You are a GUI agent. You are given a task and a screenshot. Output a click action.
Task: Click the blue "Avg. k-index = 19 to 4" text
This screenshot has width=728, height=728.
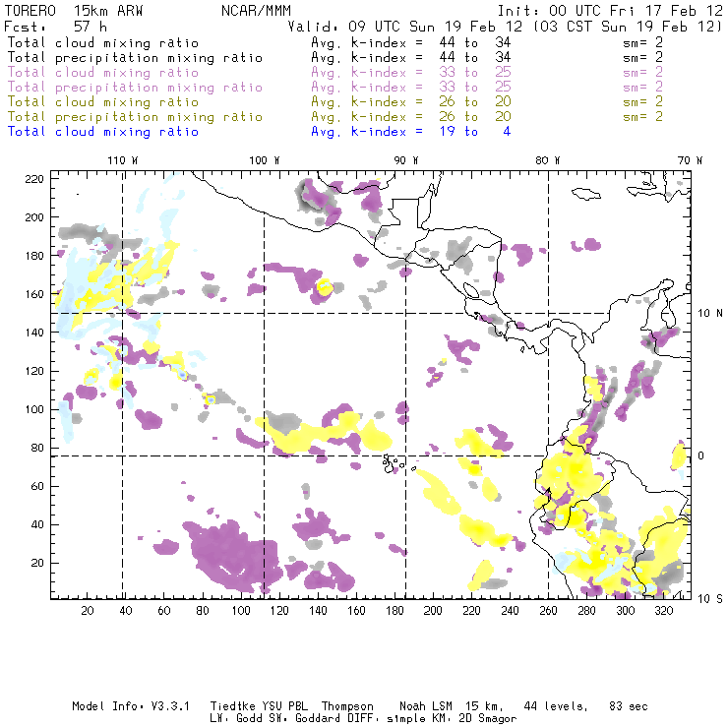point(411,132)
